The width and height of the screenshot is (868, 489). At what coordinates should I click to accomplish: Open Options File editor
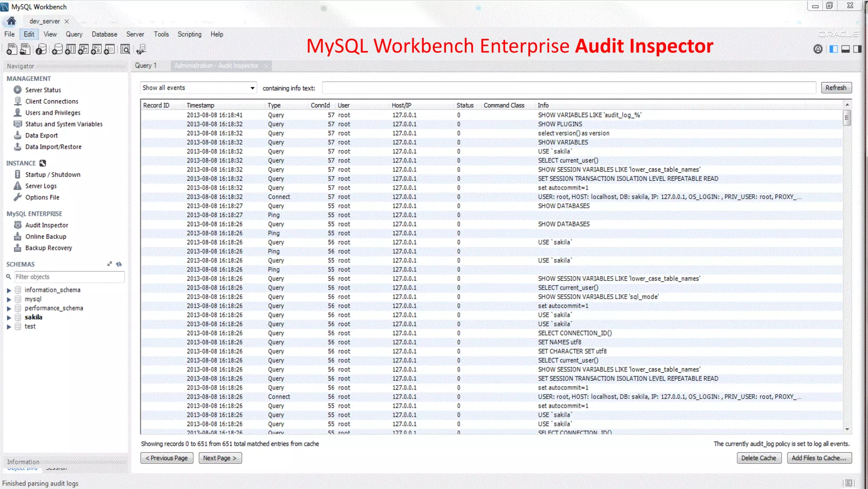[x=42, y=198]
